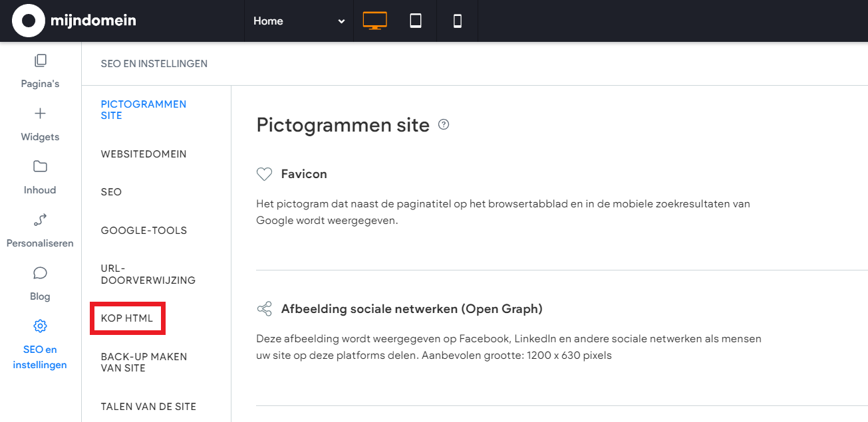Click the mijndomein logo
This screenshot has width=868, height=422.
point(73,21)
